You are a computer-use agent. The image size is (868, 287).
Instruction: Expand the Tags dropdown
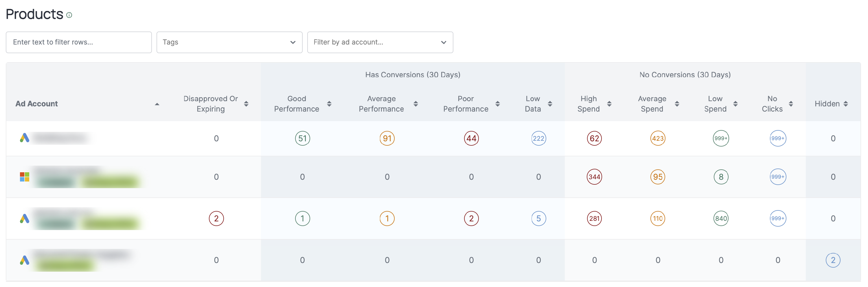[x=229, y=42]
